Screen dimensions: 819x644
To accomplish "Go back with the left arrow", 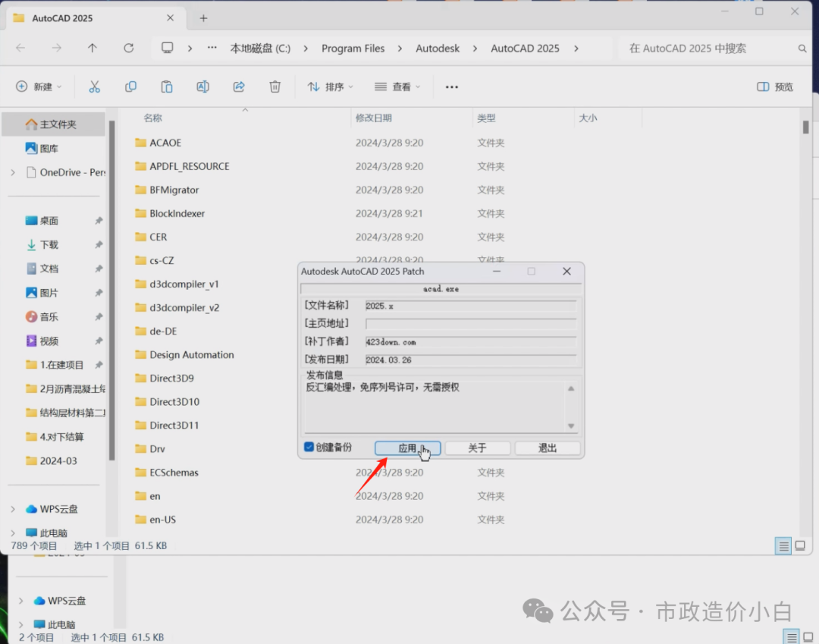I will click(x=21, y=48).
